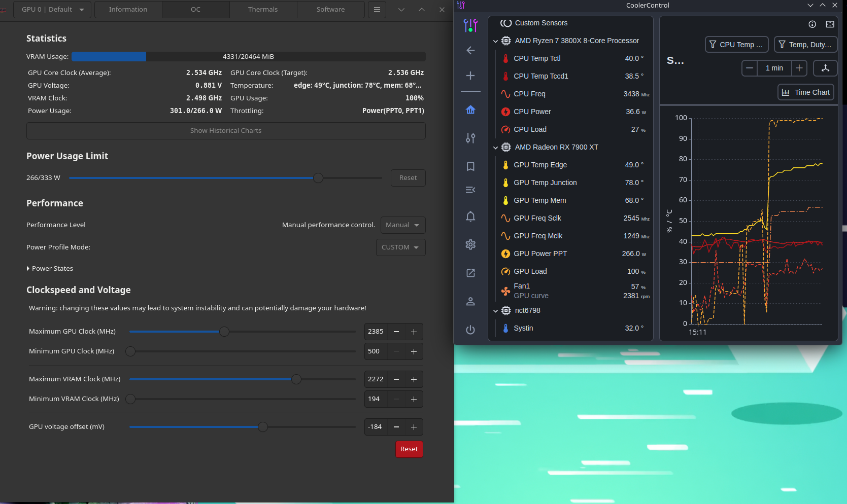The image size is (847, 504).
Task: Click the Show Historical Charts button
Action: (226, 130)
